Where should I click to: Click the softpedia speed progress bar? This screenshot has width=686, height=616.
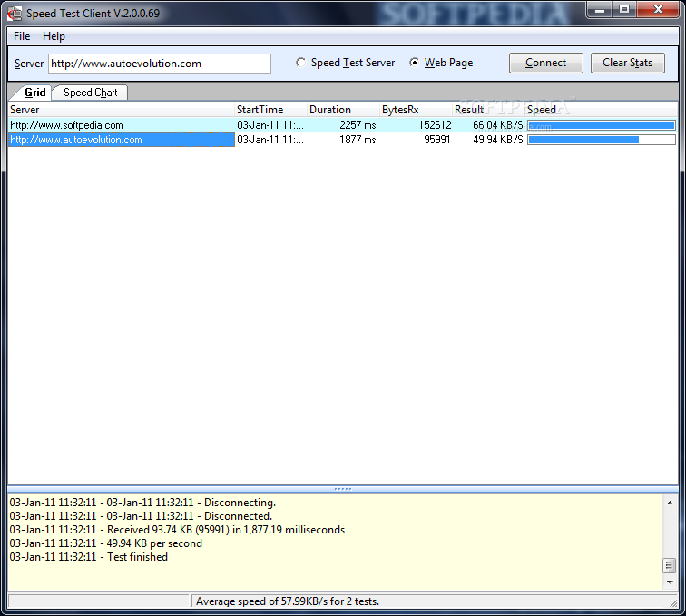coord(602,125)
